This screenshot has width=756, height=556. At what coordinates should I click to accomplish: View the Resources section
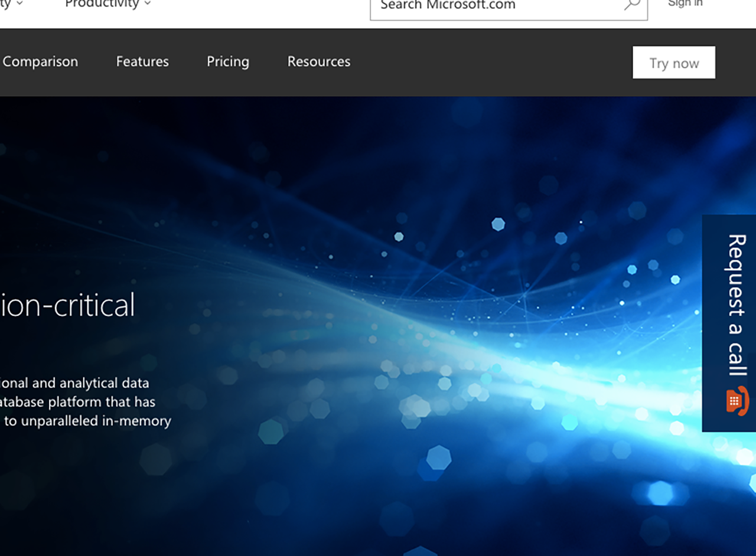[x=318, y=61]
